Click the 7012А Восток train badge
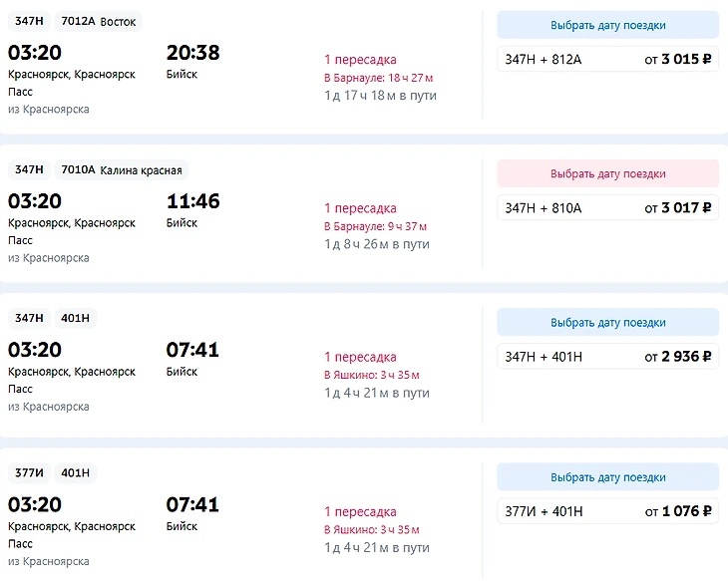Image resolution: width=728 pixels, height=581 pixels. (100, 21)
